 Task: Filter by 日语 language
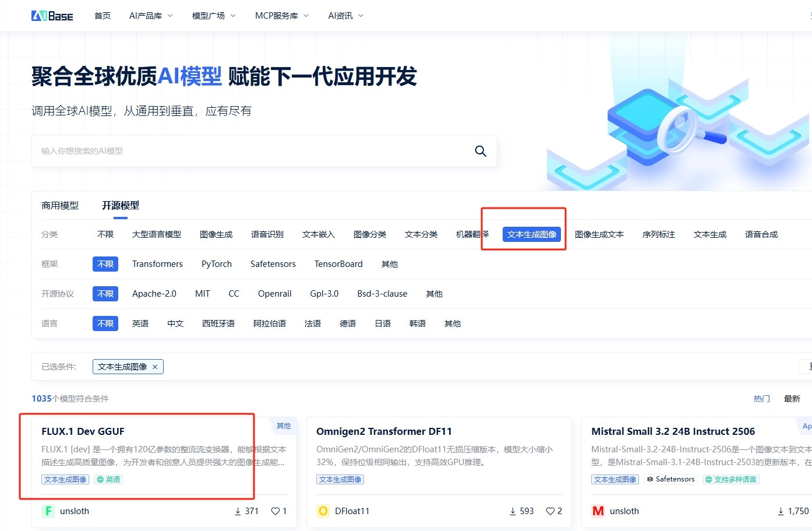click(383, 323)
